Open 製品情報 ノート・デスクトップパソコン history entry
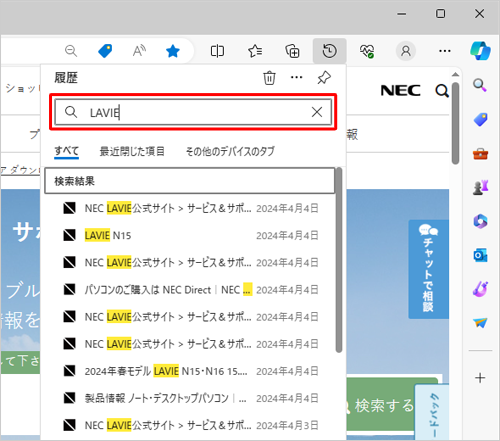The height and width of the screenshot is (441, 500). pyautogui.click(x=191, y=398)
